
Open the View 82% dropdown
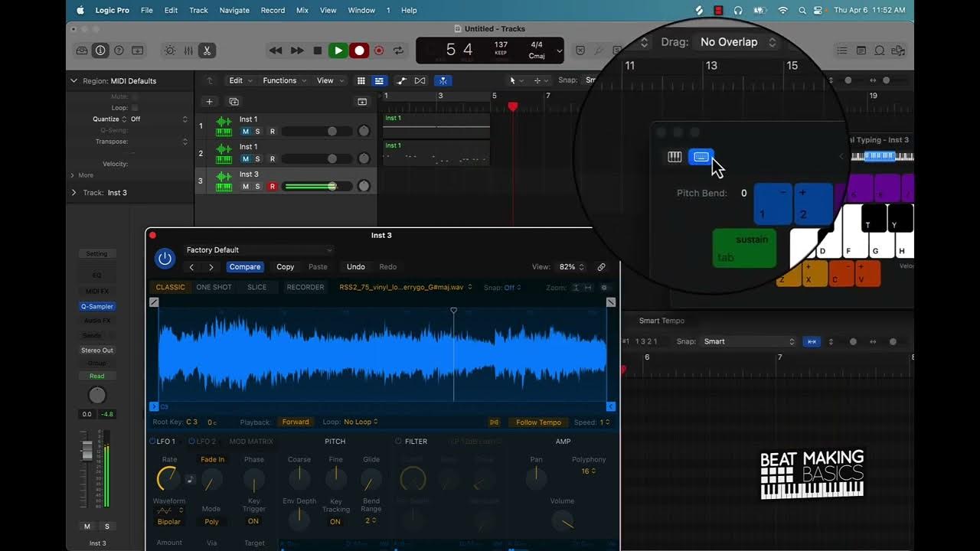(572, 267)
